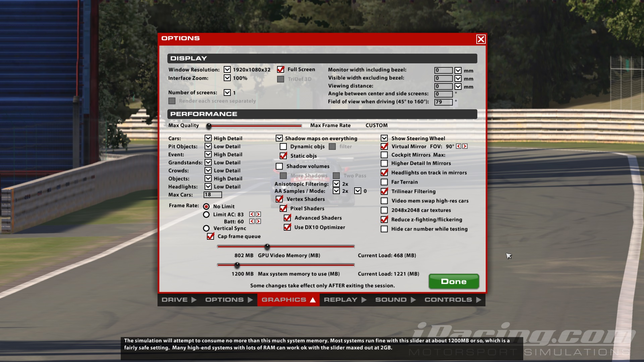Expand Cars detail level dropdown
644x362 pixels.
coord(208,138)
